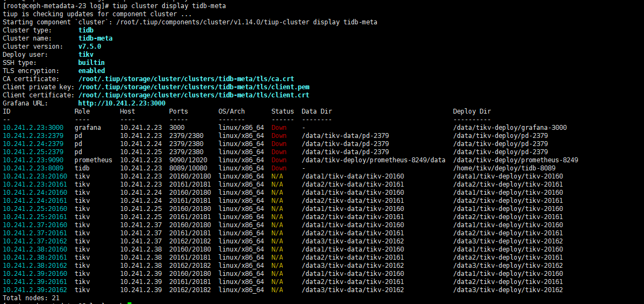
Task: Click the Total nodes: 21 line
Action: (31, 298)
